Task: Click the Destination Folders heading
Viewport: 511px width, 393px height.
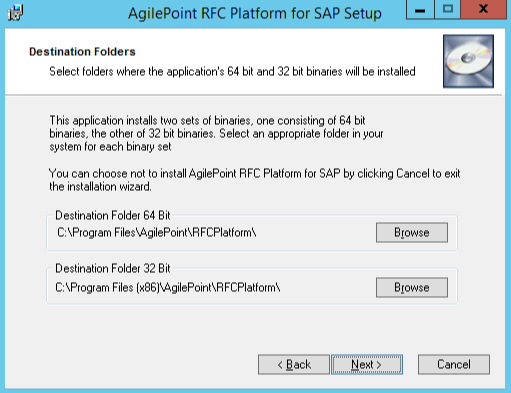Action: [x=82, y=52]
